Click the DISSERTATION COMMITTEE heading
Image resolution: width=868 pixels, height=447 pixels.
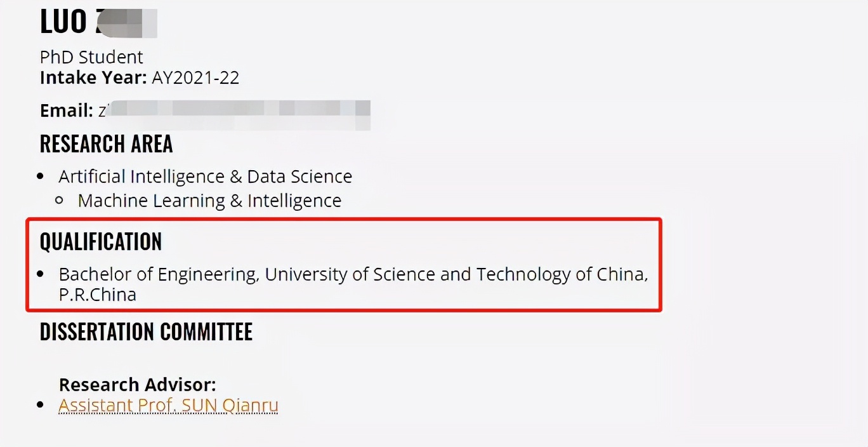pos(146,332)
